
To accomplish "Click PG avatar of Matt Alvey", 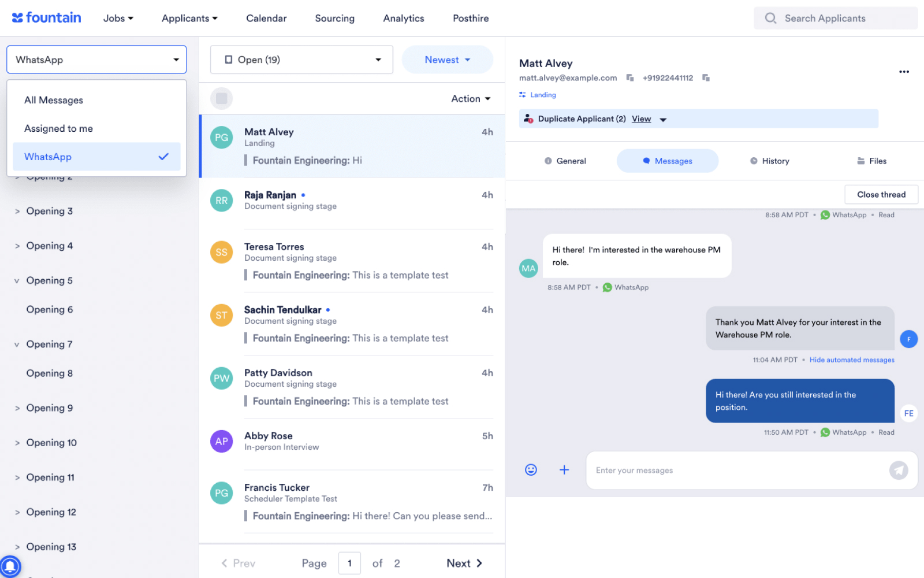I will (222, 138).
